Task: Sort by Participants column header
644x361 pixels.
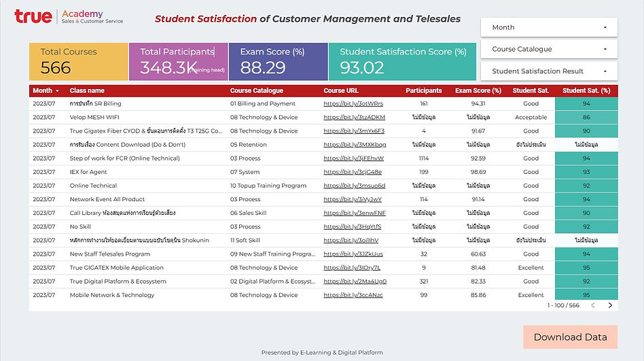Action: pos(423,90)
